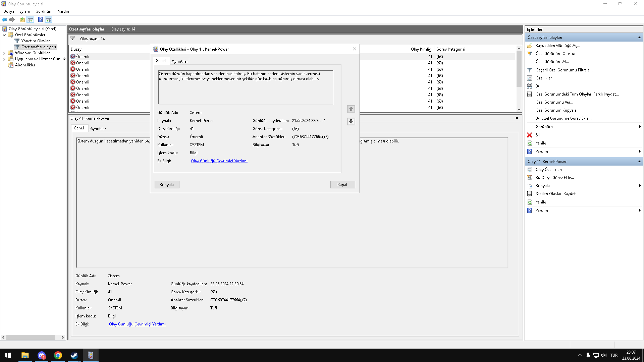Click the down arrow in event dialog
This screenshot has width=644, height=362.
351,121
